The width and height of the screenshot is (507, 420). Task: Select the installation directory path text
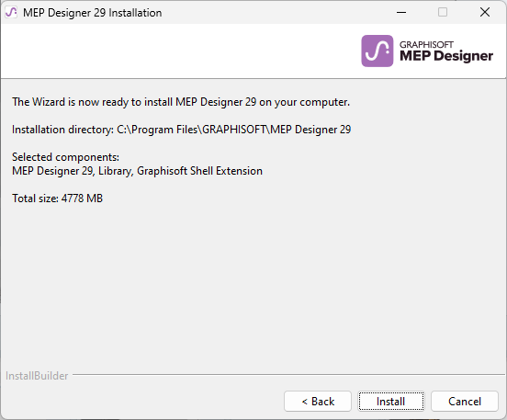pyautogui.click(x=234, y=130)
